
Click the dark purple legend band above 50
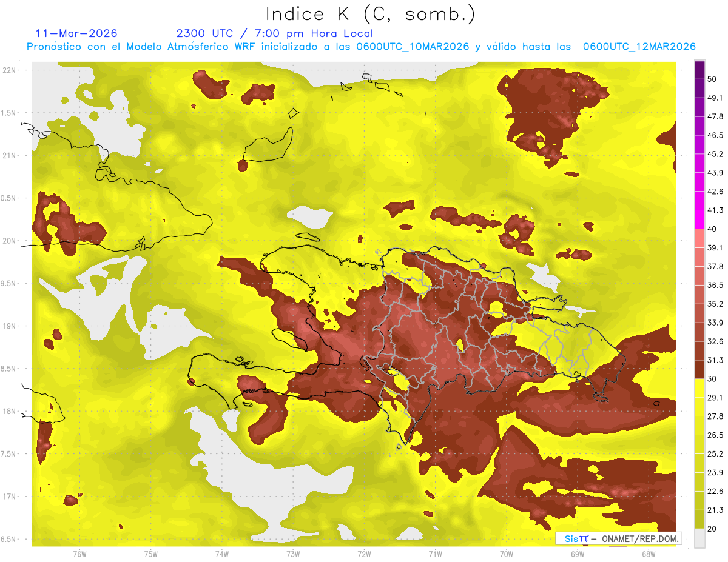coord(699,70)
